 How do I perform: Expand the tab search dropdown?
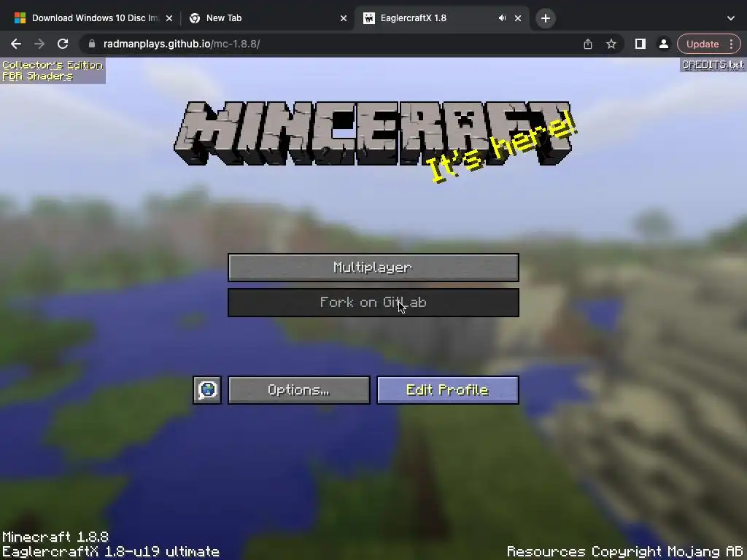tap(731, 18)
